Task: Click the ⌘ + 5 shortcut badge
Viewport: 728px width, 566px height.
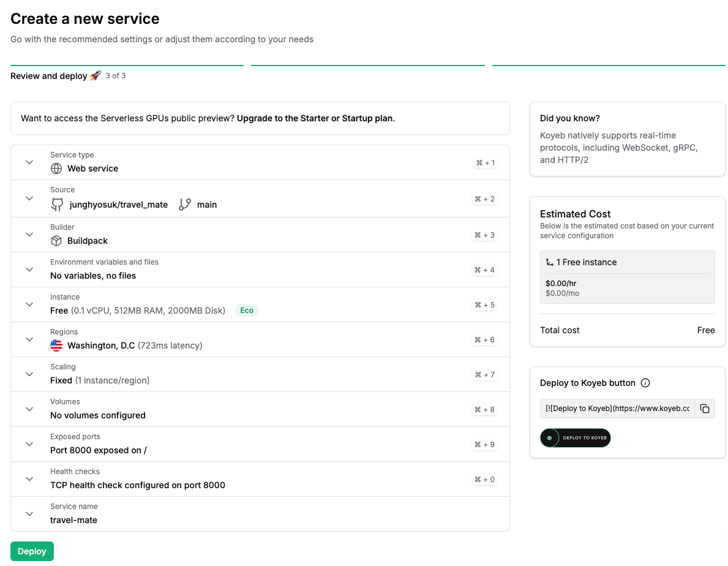Action: (484, 305)
